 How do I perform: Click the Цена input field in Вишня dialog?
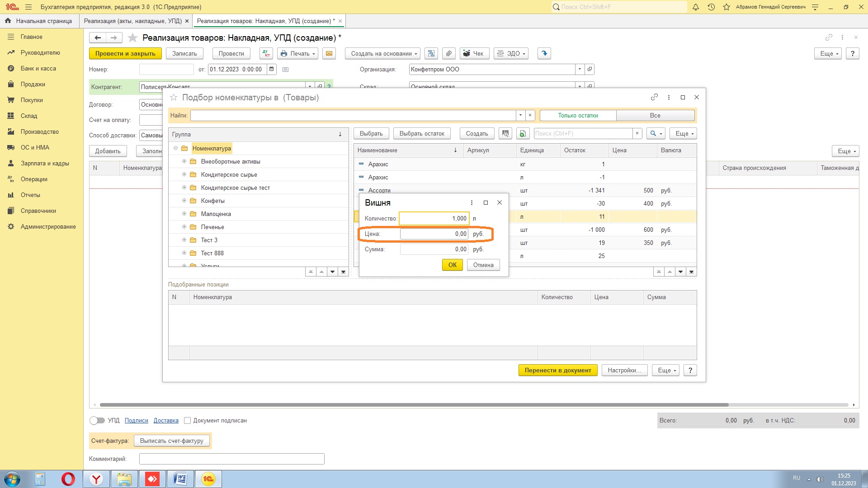(434, 234)
